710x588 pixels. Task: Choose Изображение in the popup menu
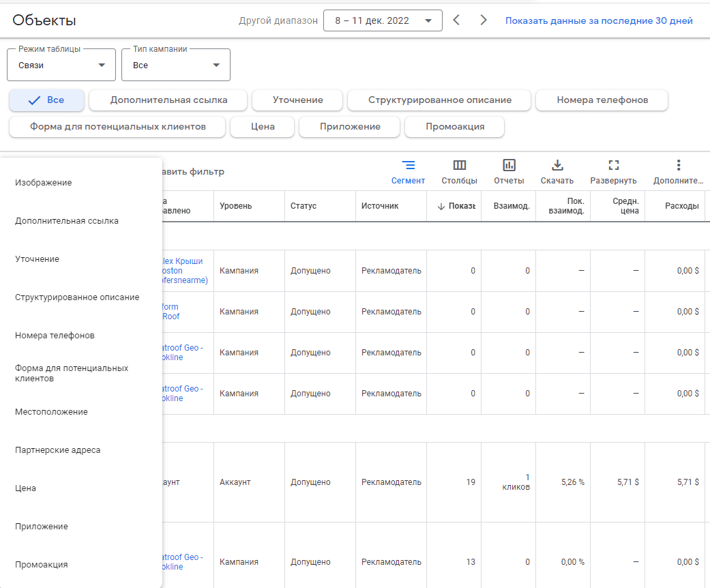coord(81,183)
